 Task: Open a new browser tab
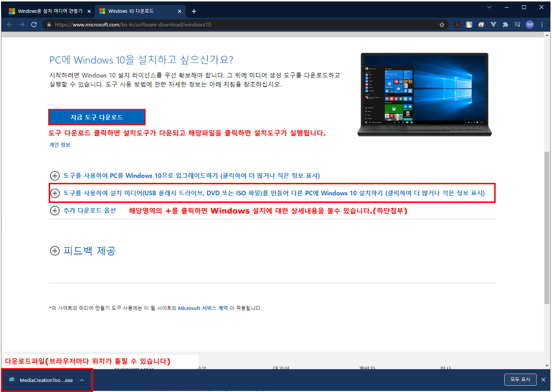coord(193,11)
